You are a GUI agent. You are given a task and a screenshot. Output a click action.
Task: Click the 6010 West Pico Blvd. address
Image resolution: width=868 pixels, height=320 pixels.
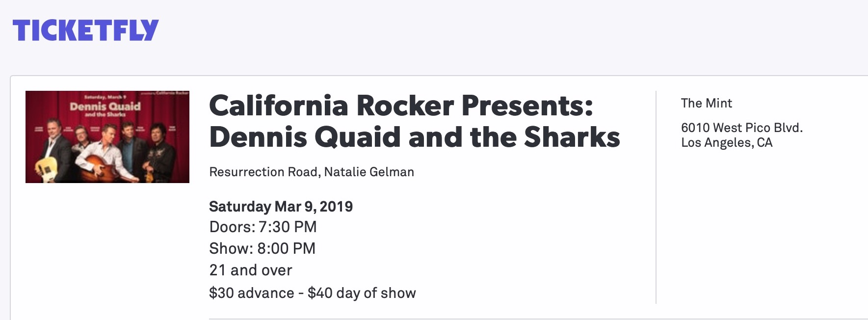pyautogui.click(x=741, y=128)
